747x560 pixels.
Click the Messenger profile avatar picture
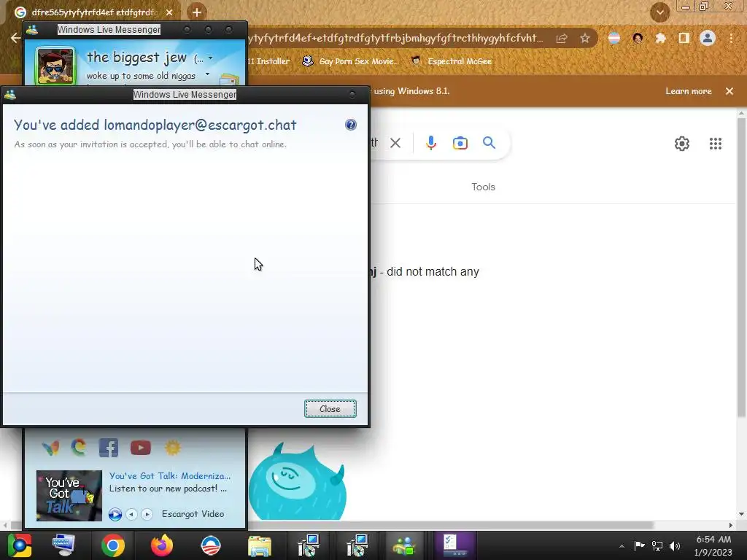tap(55, 66)
